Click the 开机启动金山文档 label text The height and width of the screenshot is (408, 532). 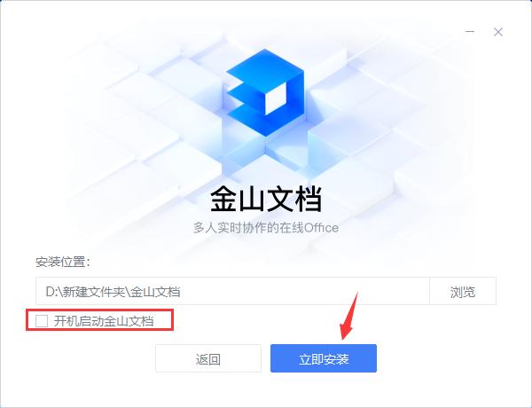[x=104, y=321]
